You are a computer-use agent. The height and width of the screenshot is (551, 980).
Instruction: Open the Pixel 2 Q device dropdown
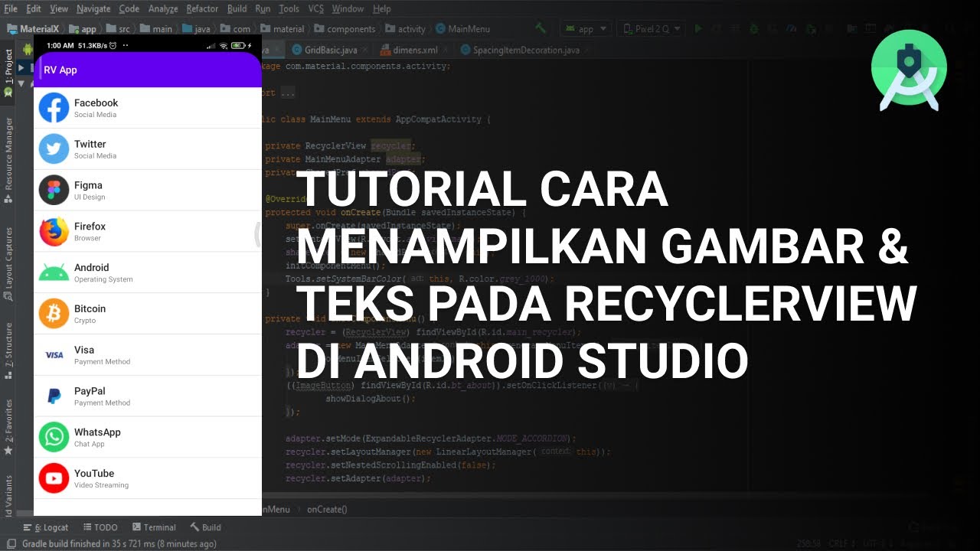point(652,28)
